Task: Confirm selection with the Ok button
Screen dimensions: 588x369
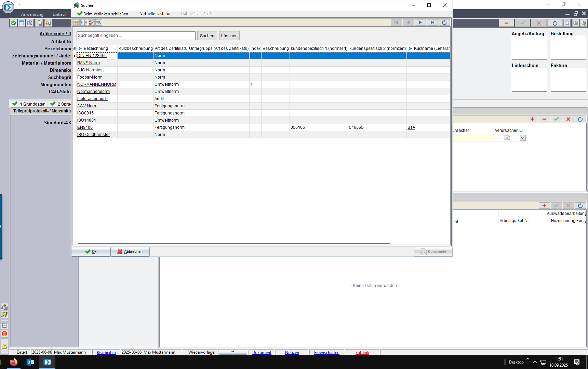Action: pyautogui.click(x=91, y=251)
